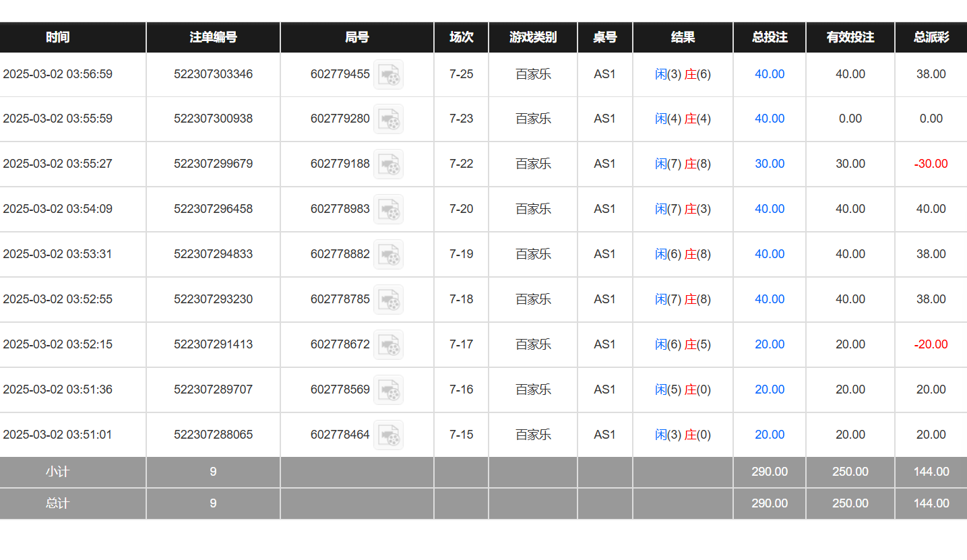This screenshot has height=560, width=967.
Task: View video replay of round 602778882
Action: [x=388, y=255]
